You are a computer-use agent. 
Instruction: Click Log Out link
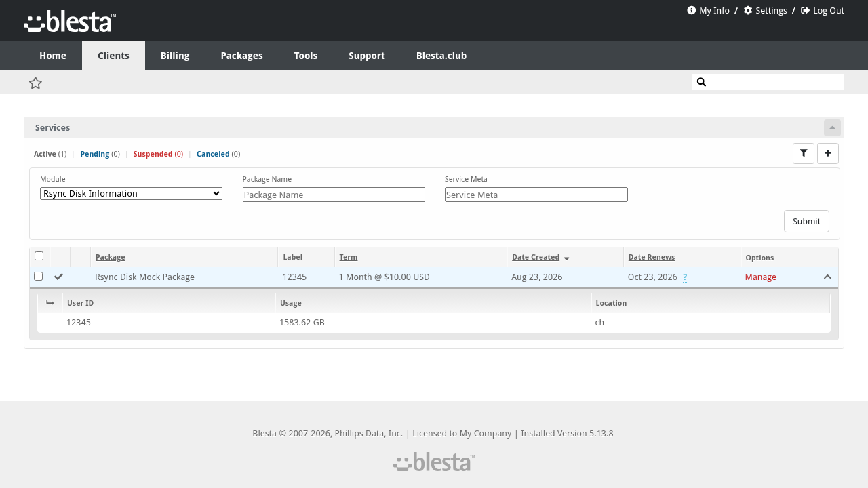823,11
